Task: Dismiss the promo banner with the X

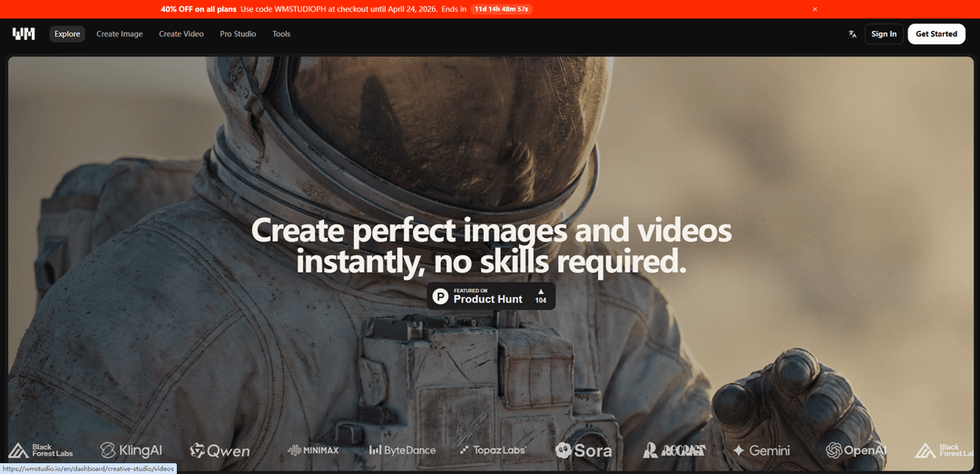Action: click(x=815, y=9)
